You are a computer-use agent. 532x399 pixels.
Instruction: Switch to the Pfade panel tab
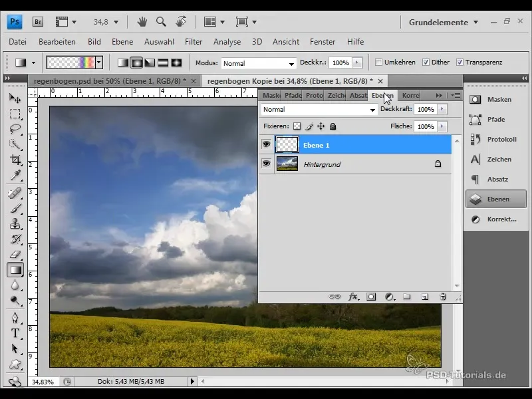[293, 96]
